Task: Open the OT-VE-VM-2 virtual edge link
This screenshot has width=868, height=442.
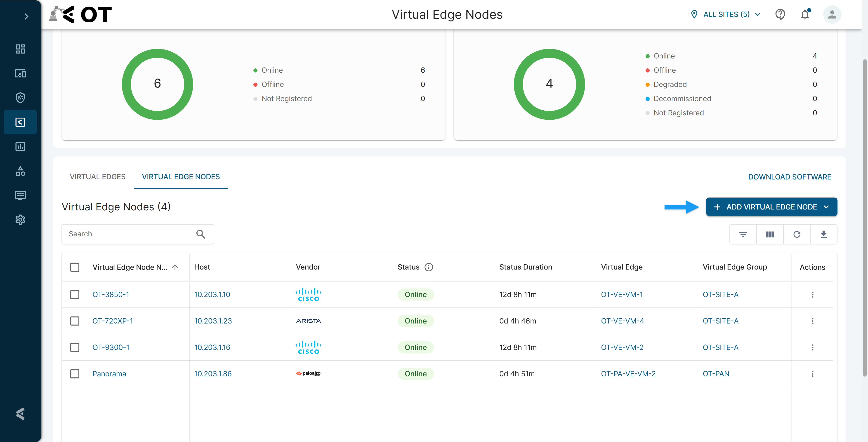Action: coord(622,347)
